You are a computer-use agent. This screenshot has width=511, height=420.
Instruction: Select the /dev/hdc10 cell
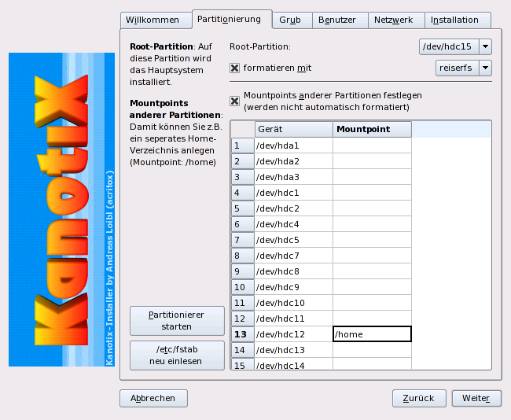294,303
